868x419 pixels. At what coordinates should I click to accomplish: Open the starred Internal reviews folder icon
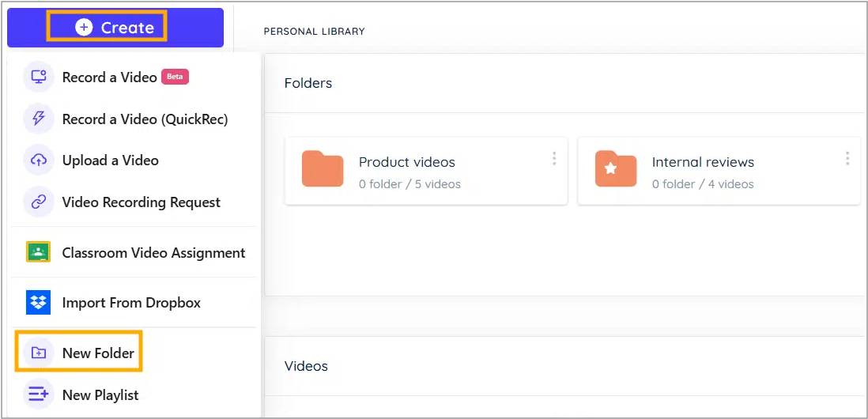coord(616,168)
